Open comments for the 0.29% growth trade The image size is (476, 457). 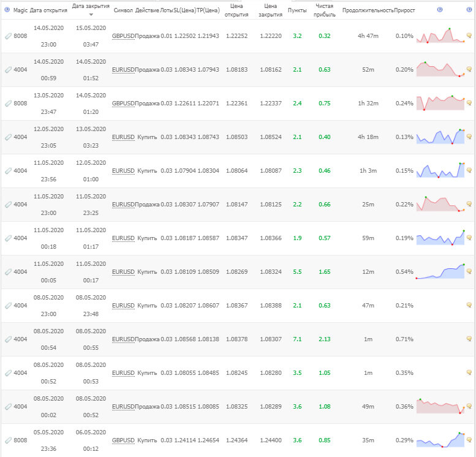469,440
